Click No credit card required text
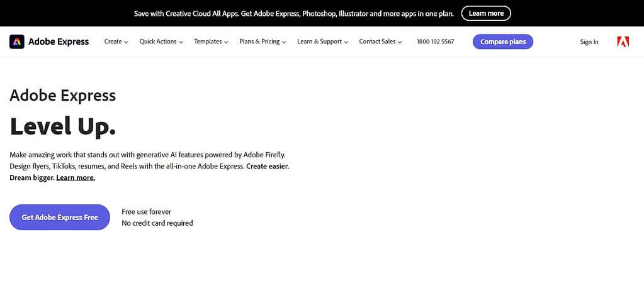The width and height of the screenshot is (644, 300). click(x=157, y=223)
